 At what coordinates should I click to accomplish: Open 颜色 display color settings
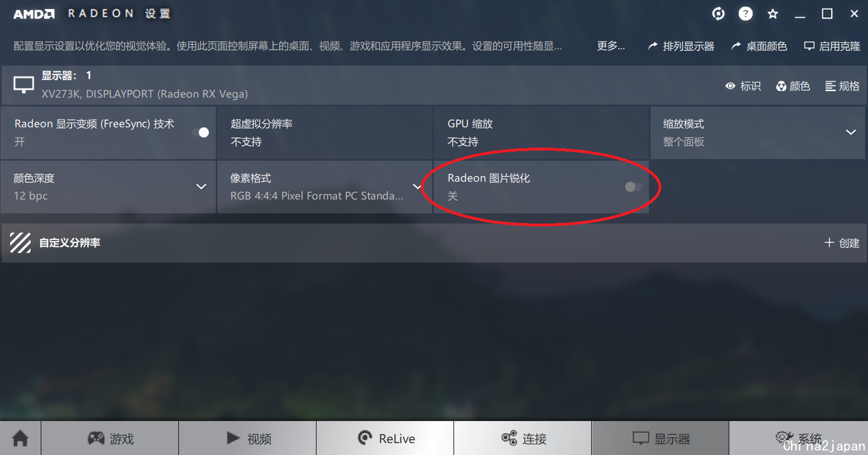(x=793, y=86)
